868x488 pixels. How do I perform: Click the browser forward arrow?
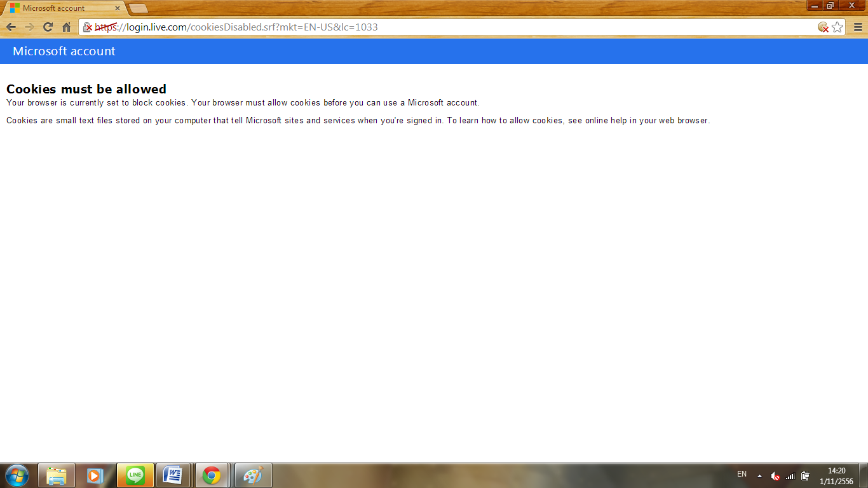[x=29, y=27]
